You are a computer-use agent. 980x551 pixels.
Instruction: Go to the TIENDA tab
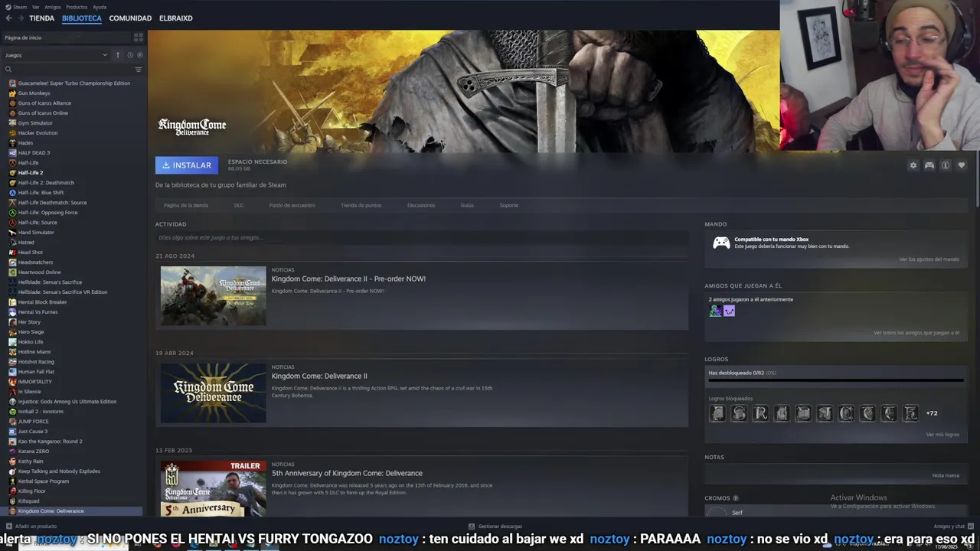(x=41, y=18)
